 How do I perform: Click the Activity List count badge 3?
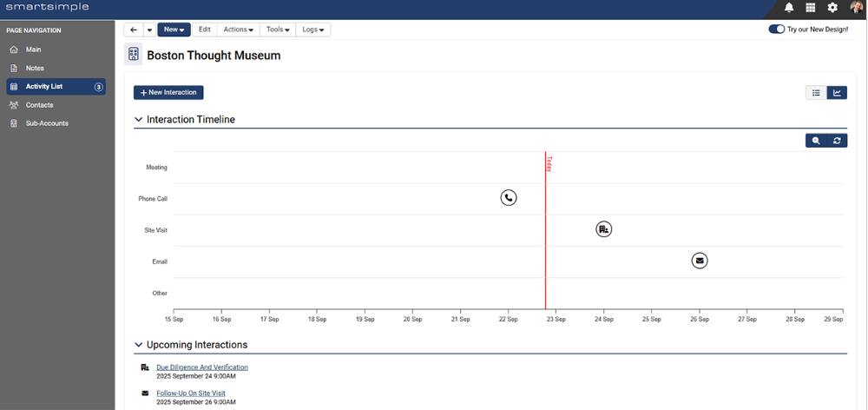coord(99,87)
